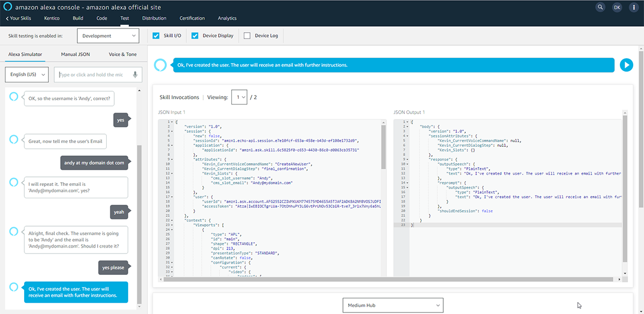Open the search magnifier icon

pyautogui.click(x=601, y=8)
